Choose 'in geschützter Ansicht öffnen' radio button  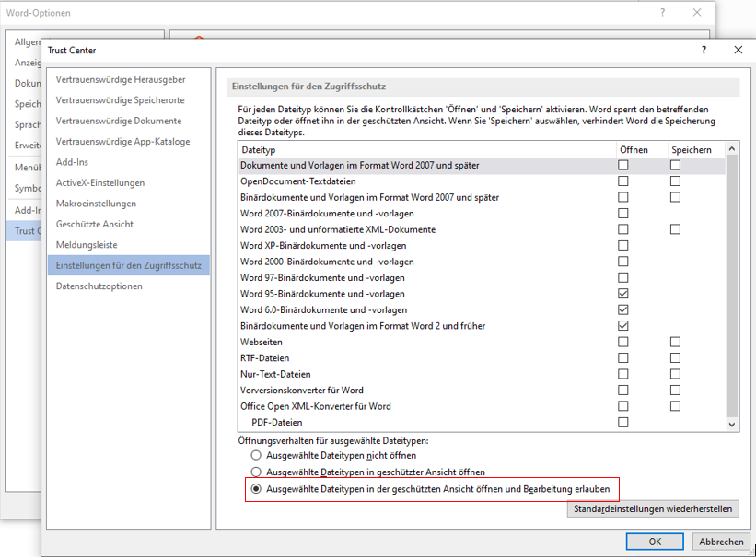click(x=256, y=472)
